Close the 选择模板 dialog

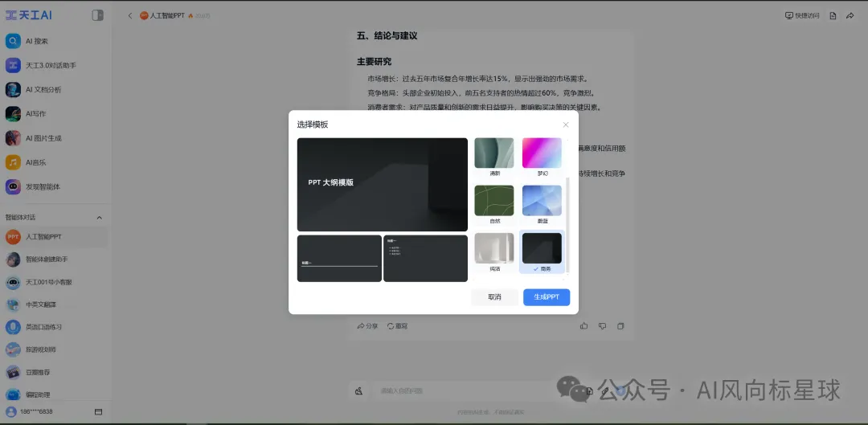click(565, 125)
